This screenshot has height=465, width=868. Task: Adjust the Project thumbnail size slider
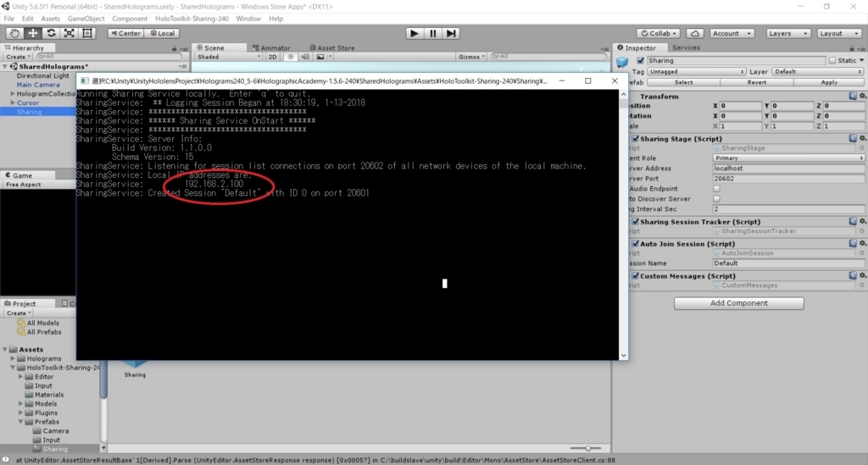coord(588,448)
